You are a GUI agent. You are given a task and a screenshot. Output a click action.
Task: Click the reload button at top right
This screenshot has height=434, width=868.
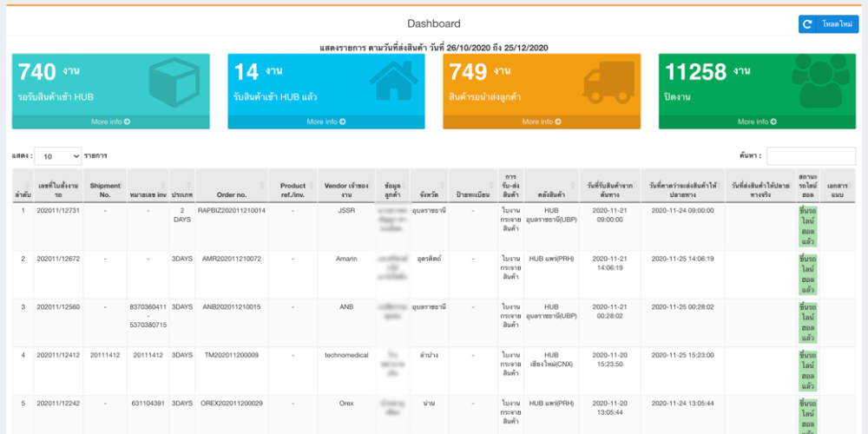coord(828,24)
